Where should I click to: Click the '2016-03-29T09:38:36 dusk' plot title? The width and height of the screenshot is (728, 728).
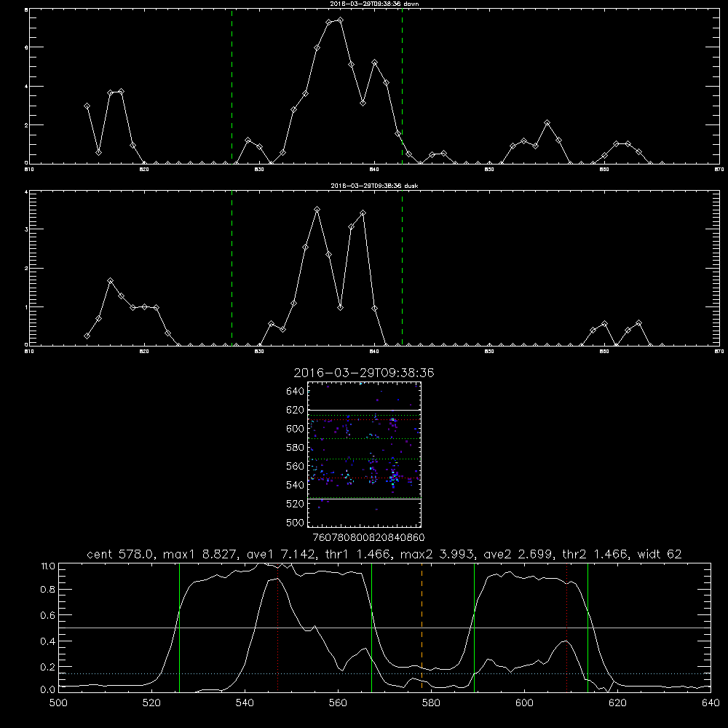tap(374, 186)
